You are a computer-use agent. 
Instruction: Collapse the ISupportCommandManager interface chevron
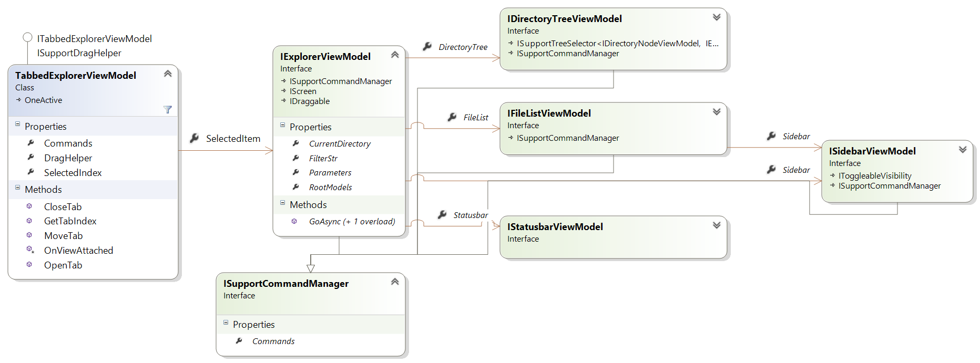[395, 282]
